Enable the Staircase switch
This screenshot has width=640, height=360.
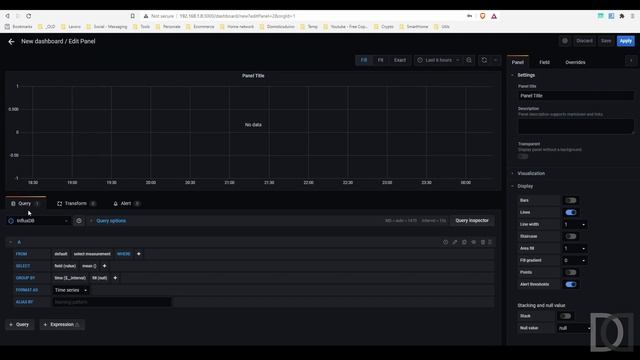coord(571,236)
